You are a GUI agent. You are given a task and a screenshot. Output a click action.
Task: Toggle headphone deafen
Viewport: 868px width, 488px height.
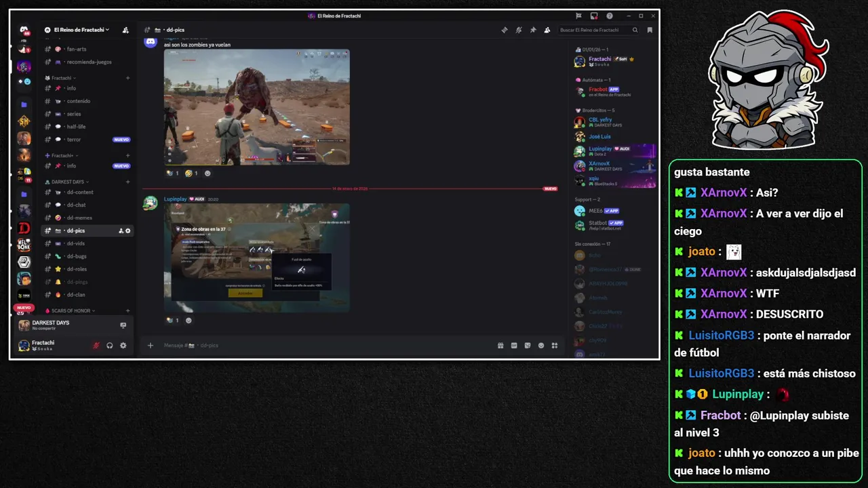click(109, 346)
